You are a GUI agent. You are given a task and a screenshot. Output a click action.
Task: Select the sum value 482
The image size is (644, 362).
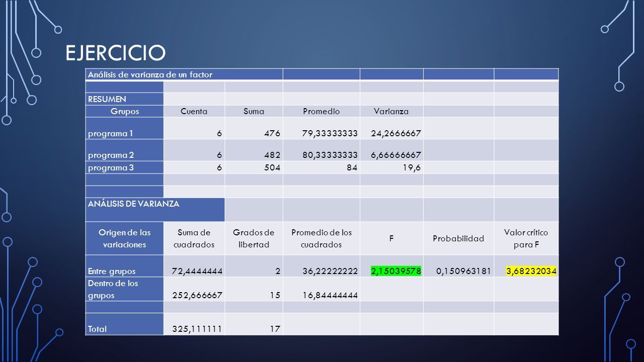click(272, 155)
